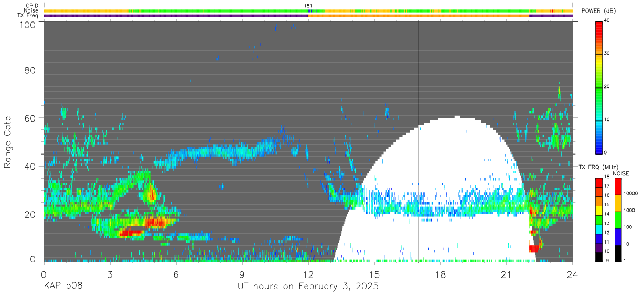The height and width of the screenshot is (297, 644).
Task: Click the 18 tick on the UT hours axis
Action: [441, 274]
